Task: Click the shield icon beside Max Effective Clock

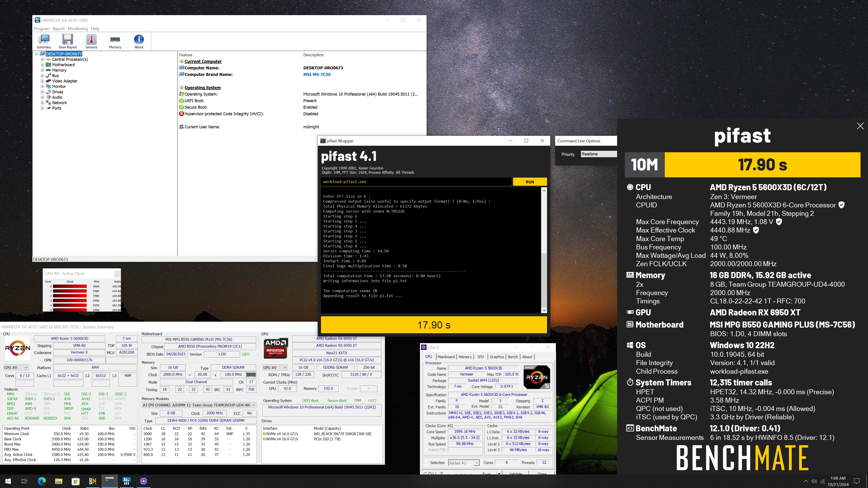Action: pyautogui.click(x=756, y=230)
